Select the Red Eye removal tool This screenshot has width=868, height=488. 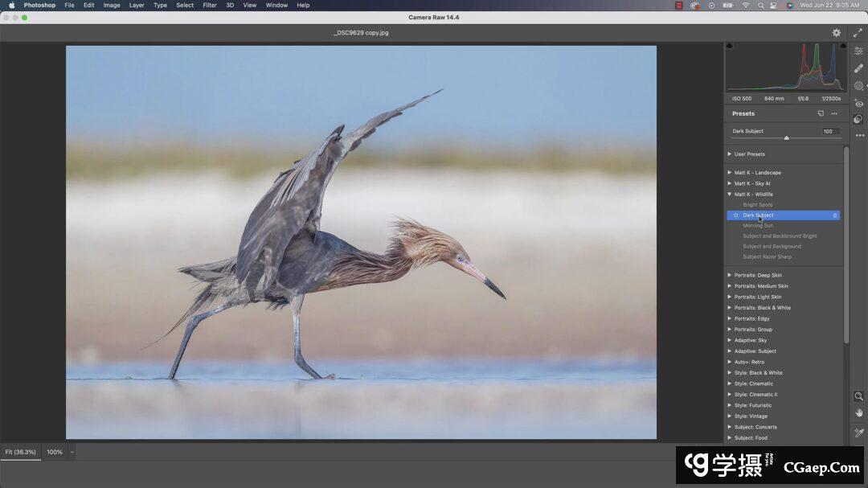[858, 104]
